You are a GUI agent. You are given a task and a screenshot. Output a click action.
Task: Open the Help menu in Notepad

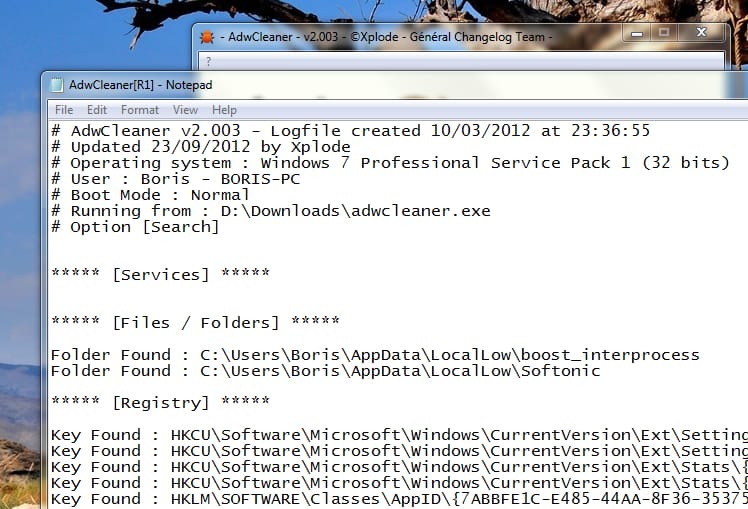coord(224,110)
